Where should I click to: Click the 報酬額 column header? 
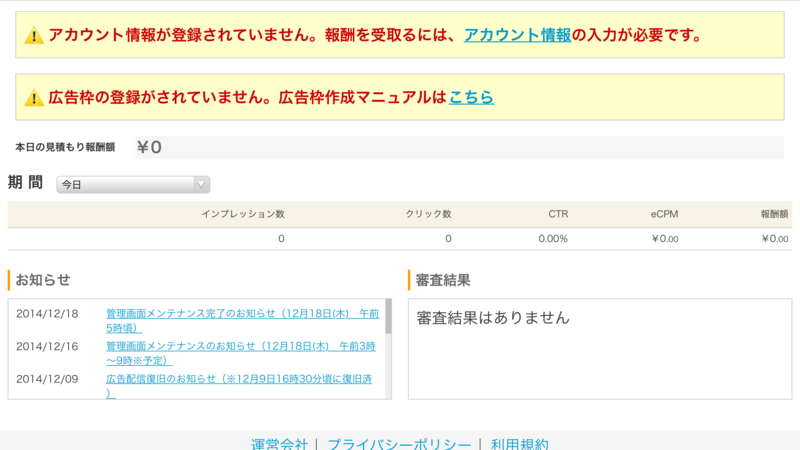point(774,214)
